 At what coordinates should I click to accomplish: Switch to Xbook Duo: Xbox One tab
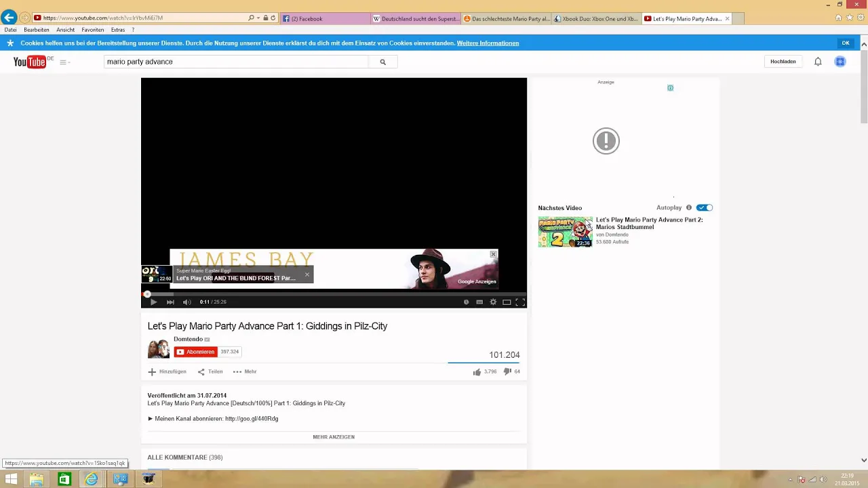coord(597,19)
